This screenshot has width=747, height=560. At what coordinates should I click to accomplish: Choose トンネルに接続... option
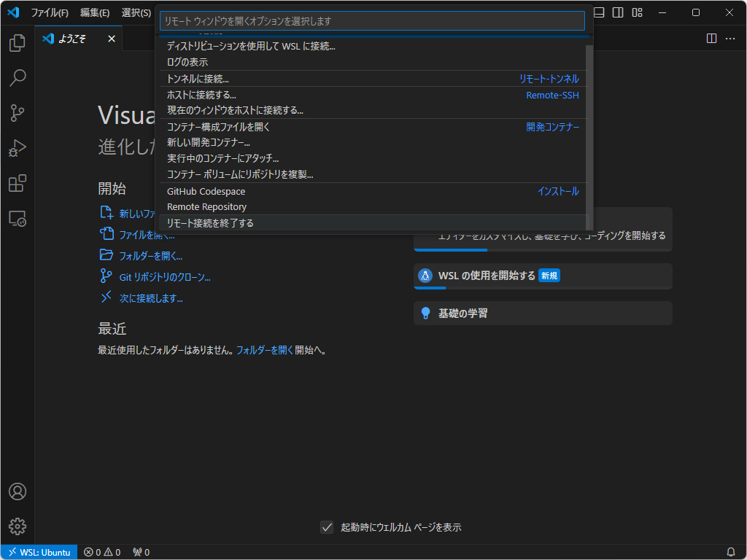pyautogui.click(x=374, y=79)
